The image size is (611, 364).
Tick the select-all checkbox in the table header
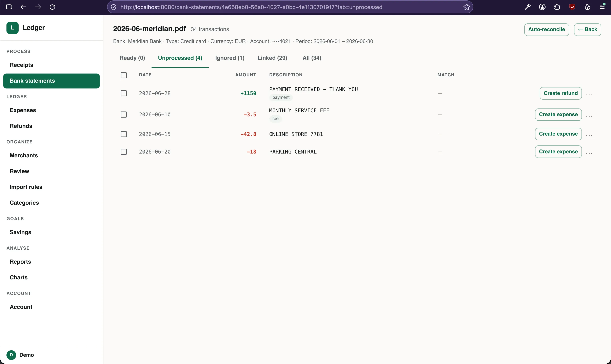tap(124, 75)
